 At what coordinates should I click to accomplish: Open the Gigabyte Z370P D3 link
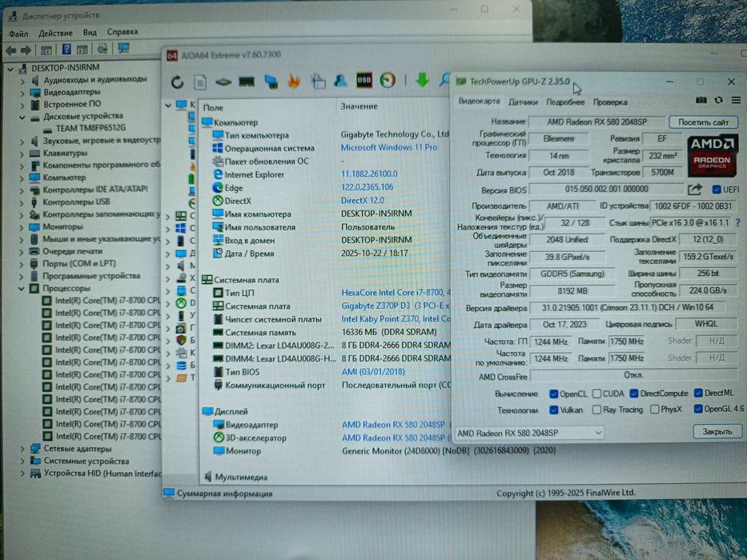point(396,306)
